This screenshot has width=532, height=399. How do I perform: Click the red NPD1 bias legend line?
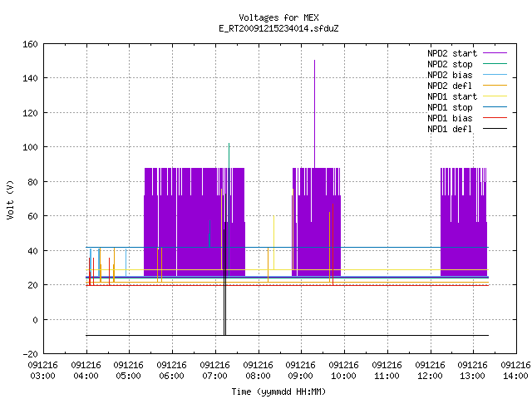(x=495, y=118)
